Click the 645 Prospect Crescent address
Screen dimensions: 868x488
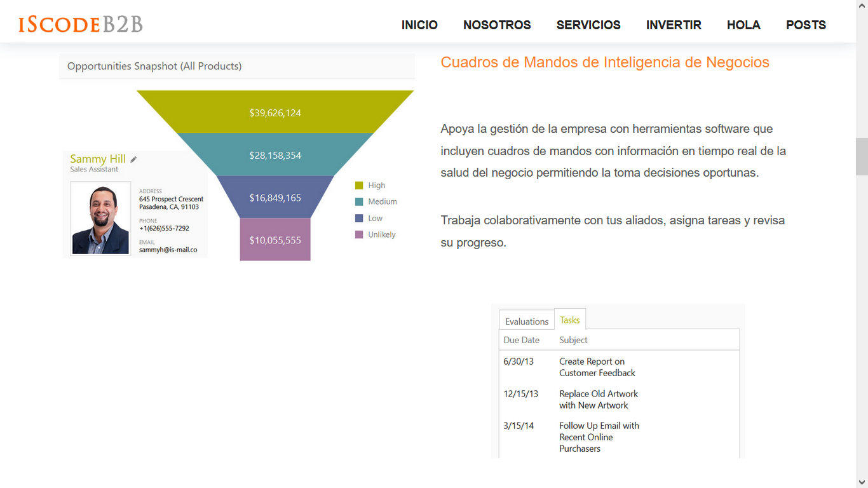(172, 203)
